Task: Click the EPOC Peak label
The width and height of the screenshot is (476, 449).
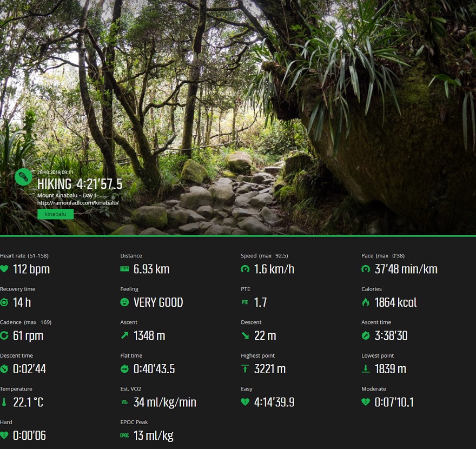Action: [x=134, y=422]
